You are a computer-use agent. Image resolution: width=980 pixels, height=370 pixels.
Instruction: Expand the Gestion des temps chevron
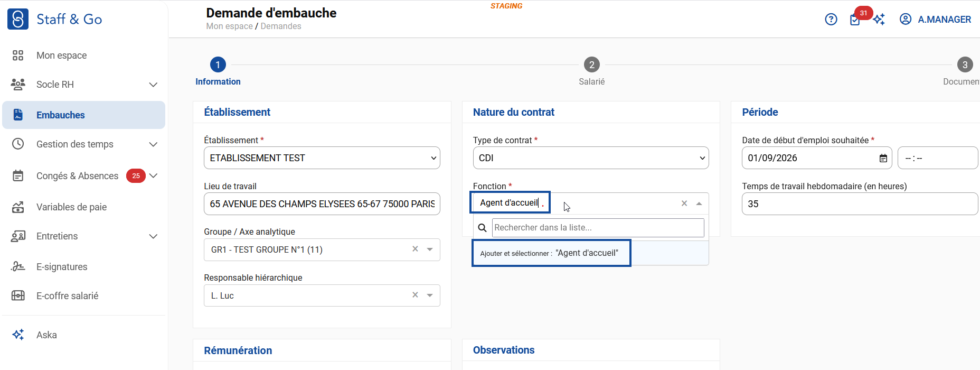153,144
